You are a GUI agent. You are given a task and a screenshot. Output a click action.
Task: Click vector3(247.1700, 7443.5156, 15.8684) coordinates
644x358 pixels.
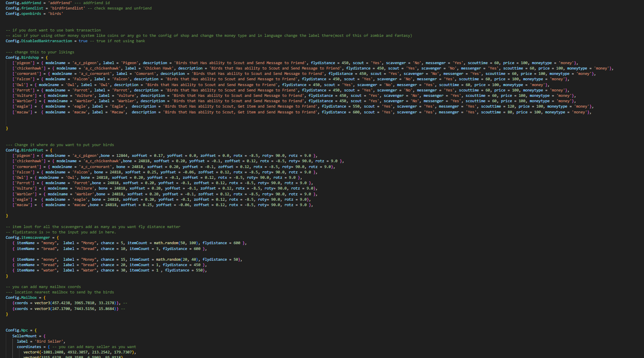(x=74, y=309)
